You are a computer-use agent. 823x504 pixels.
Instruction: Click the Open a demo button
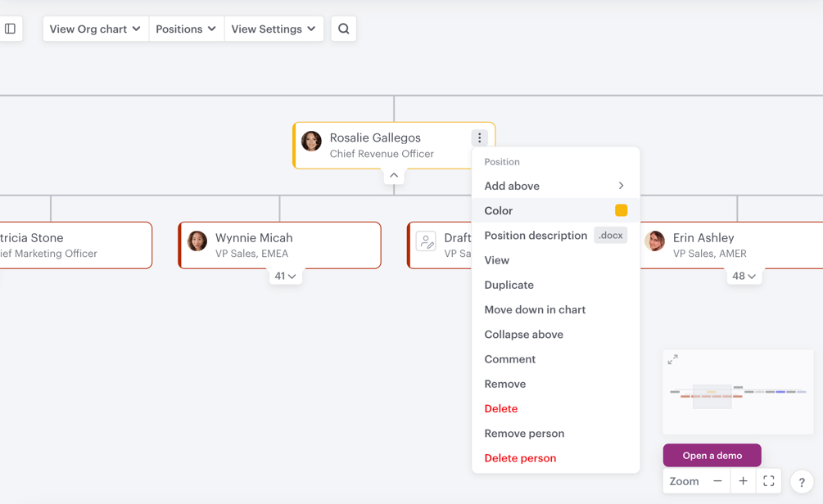(712, 455)
